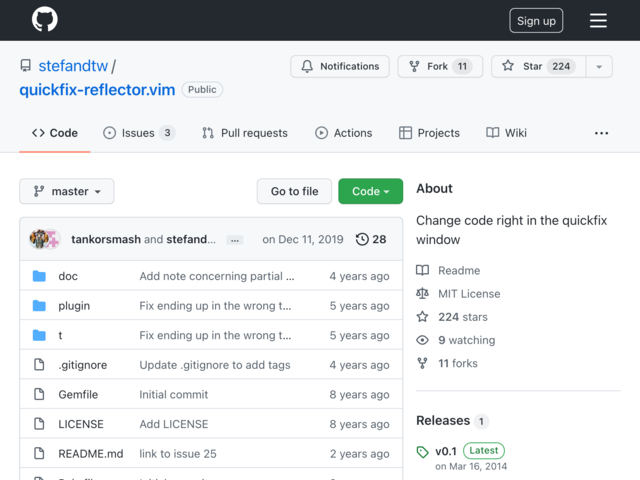Switch to the Projects tab
Viewport: 640px width, 480px height.
[429, 133]
